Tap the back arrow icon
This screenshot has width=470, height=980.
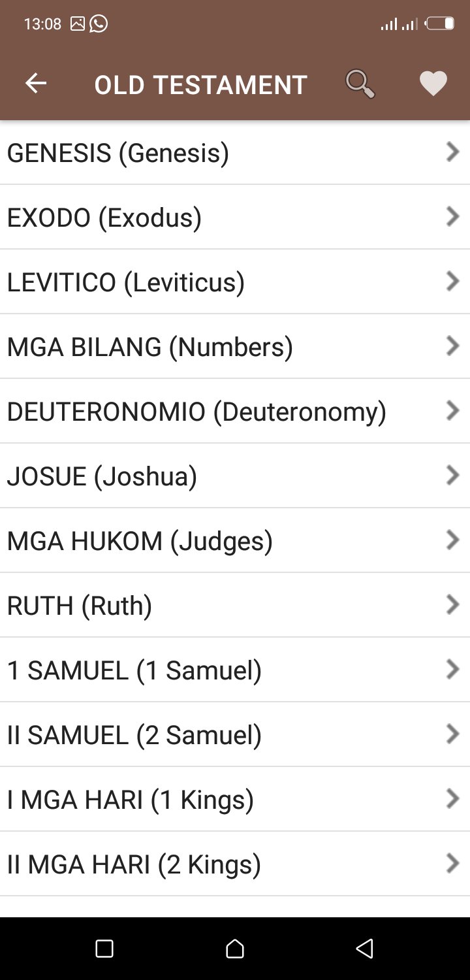click(x=36, y=84)
